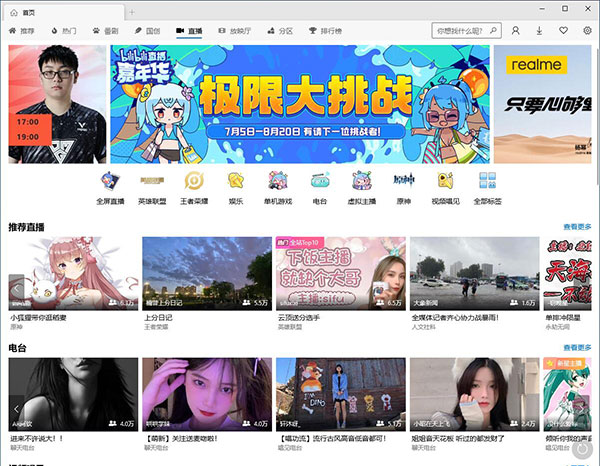Click 查看更多 link beside 推荐直播
Image resolution: width=600 pixels, height=466 pixels.
577,227
